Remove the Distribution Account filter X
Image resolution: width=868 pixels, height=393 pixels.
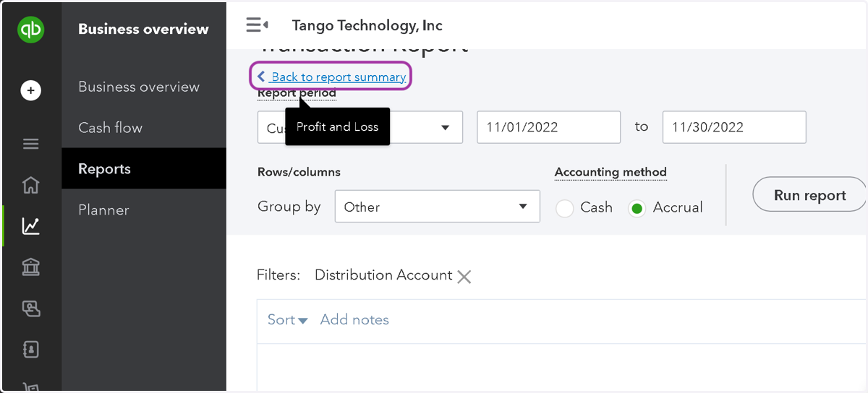[464, 276]
